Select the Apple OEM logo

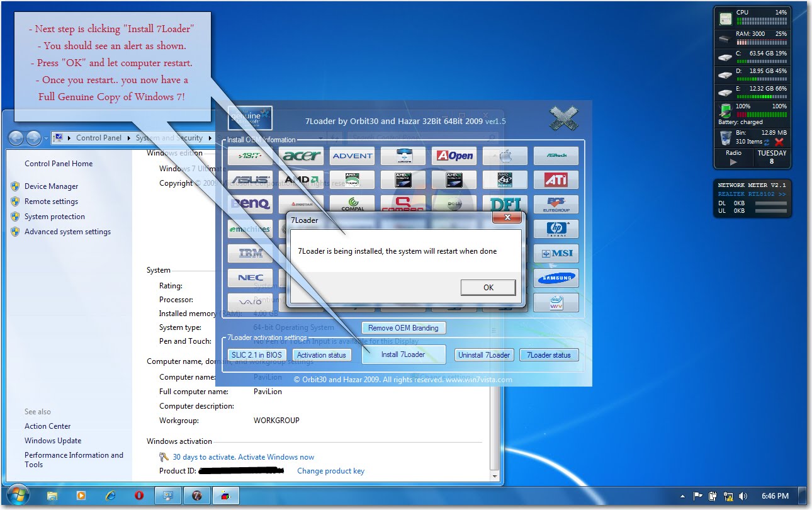[x=505, y=156]
